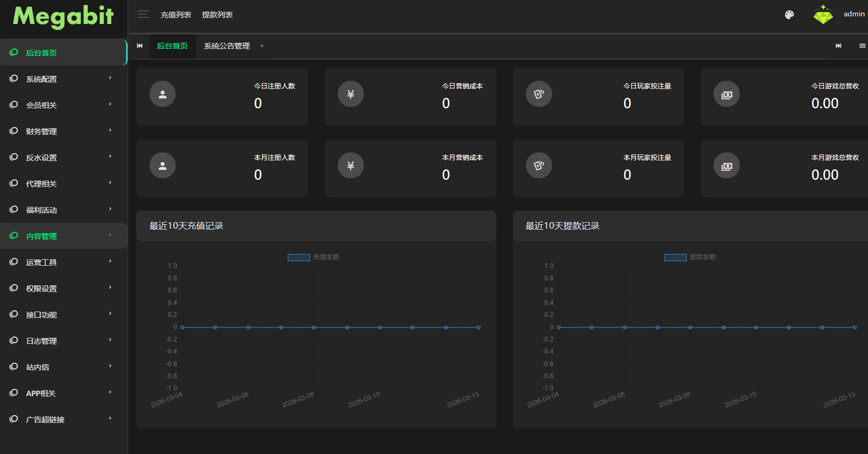
Task: Switch to the 系统公告管理 tab
Action: click(226, 46)
